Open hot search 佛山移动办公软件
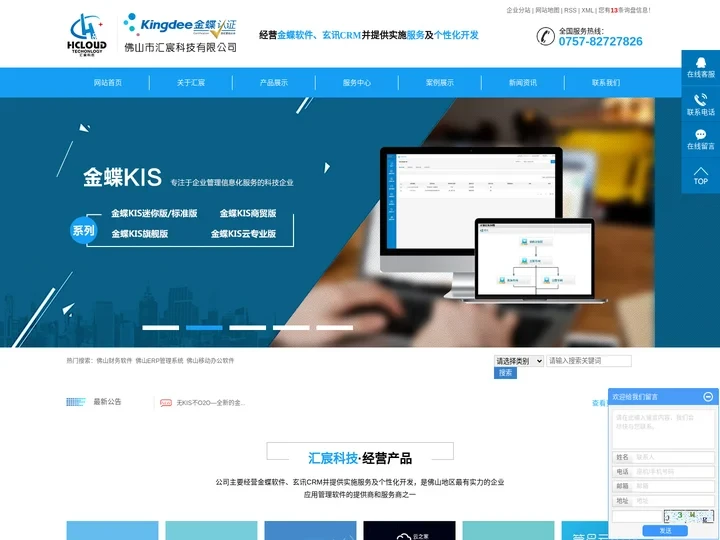Image resolution: width=720 pixels, height=540 pixels. click(x=210, y=361)
